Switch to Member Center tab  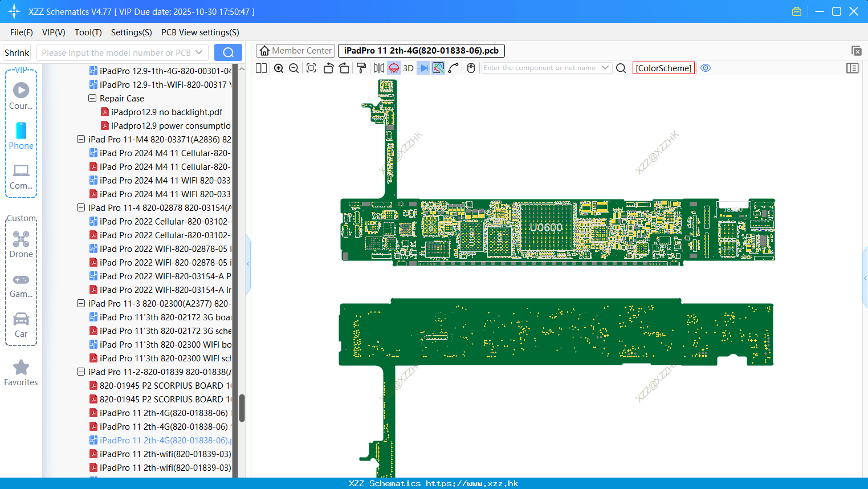(296, 51)
